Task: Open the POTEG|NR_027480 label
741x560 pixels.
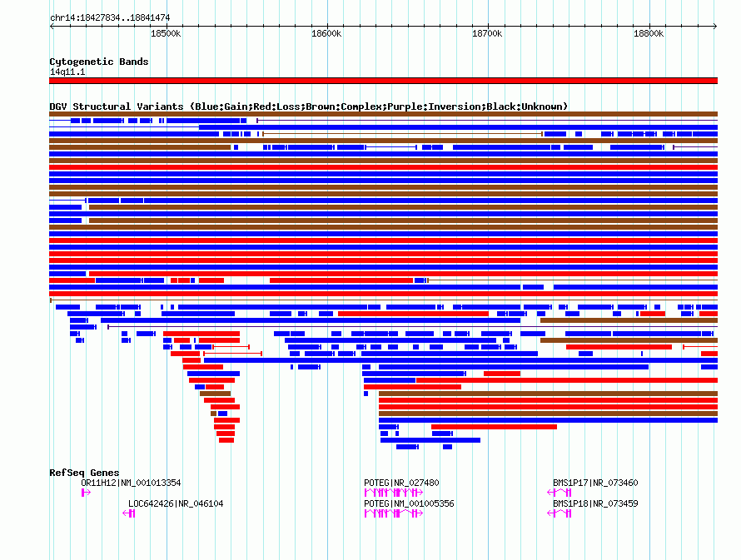Action: pyautogui.click(x=401, y=483)
